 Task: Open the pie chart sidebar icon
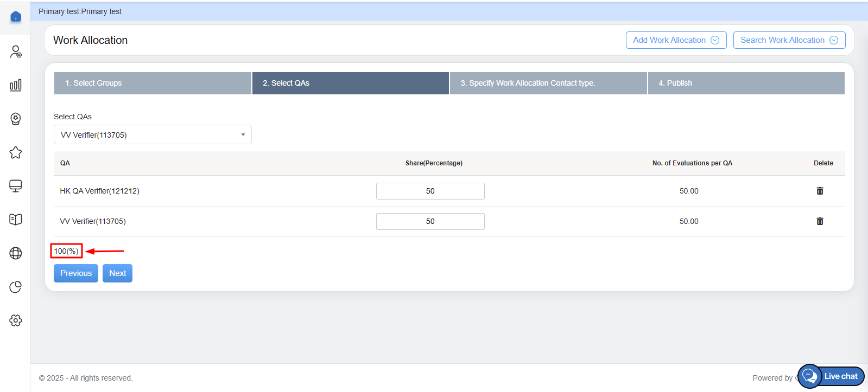16,287
